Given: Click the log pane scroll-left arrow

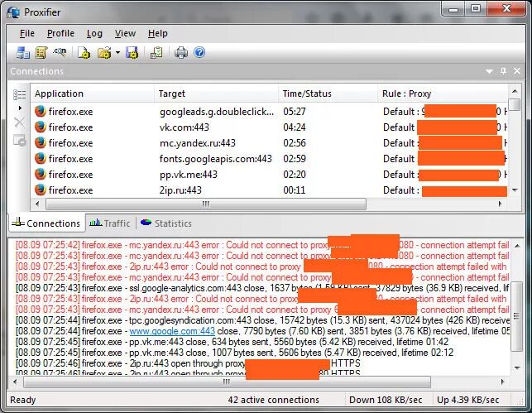Looking at the screenshot, I should [15, 382].
